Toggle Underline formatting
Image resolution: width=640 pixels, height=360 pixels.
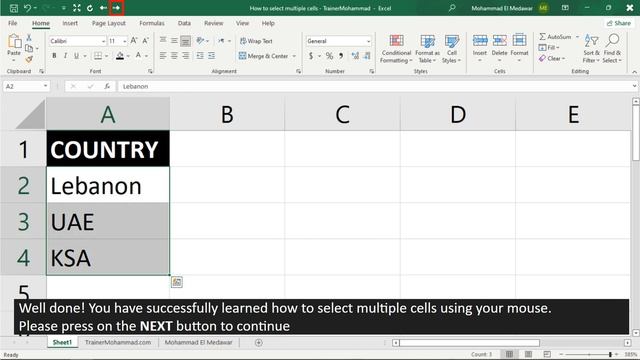[x=76, y=56]
